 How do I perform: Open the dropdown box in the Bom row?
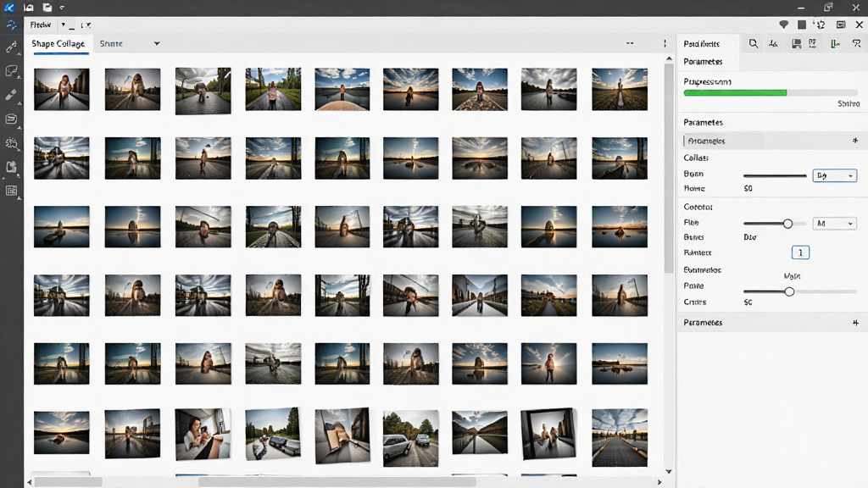835,176
